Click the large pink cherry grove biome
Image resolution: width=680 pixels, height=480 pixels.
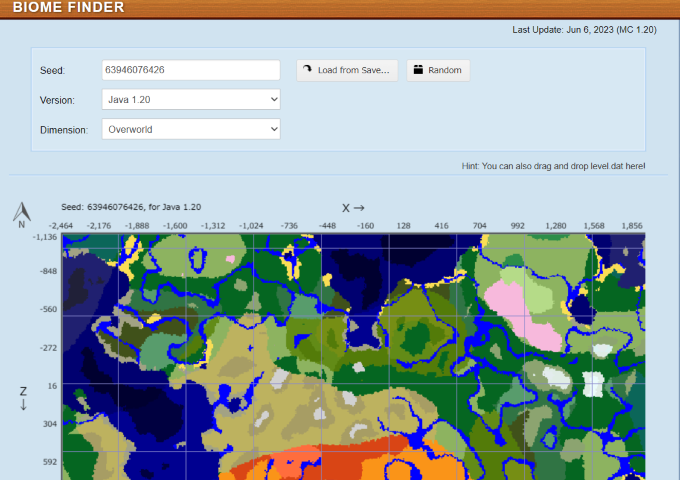click(520, 313)
